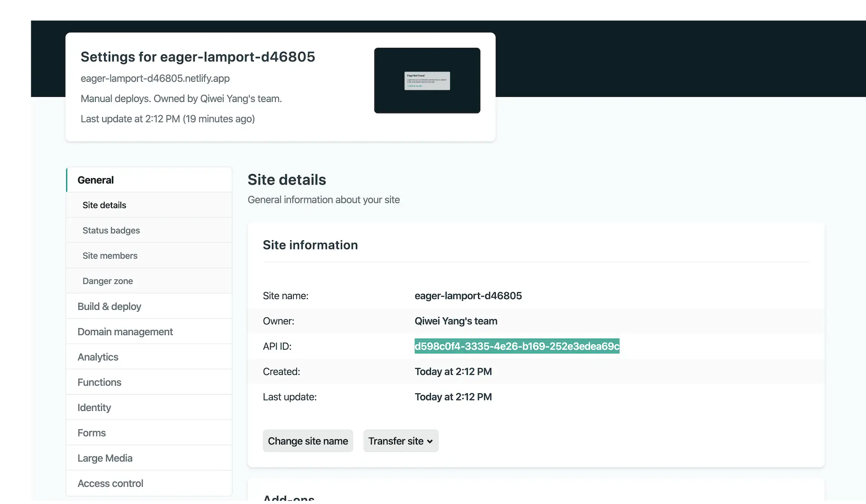Jump to Danger zone section
The image size is (866, 504).
(107, 281)
